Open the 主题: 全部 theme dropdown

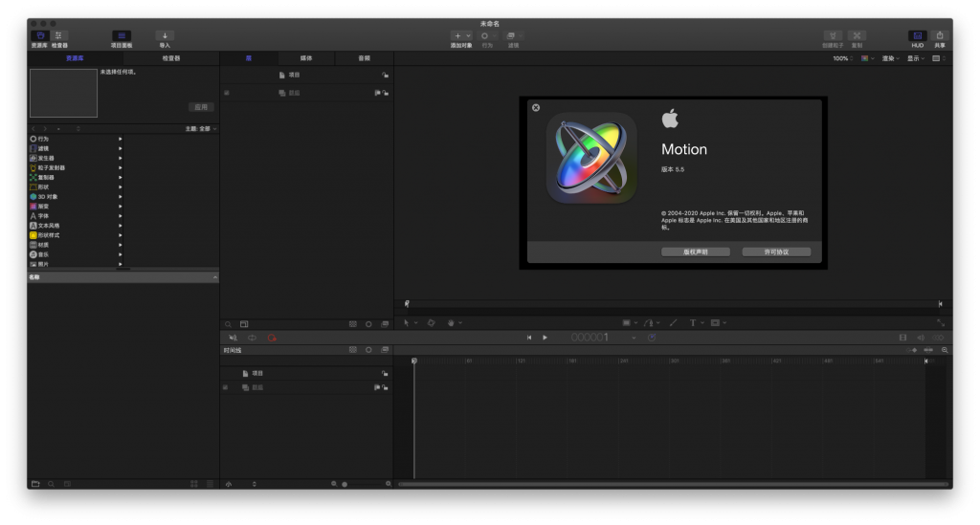pos(201,128)
